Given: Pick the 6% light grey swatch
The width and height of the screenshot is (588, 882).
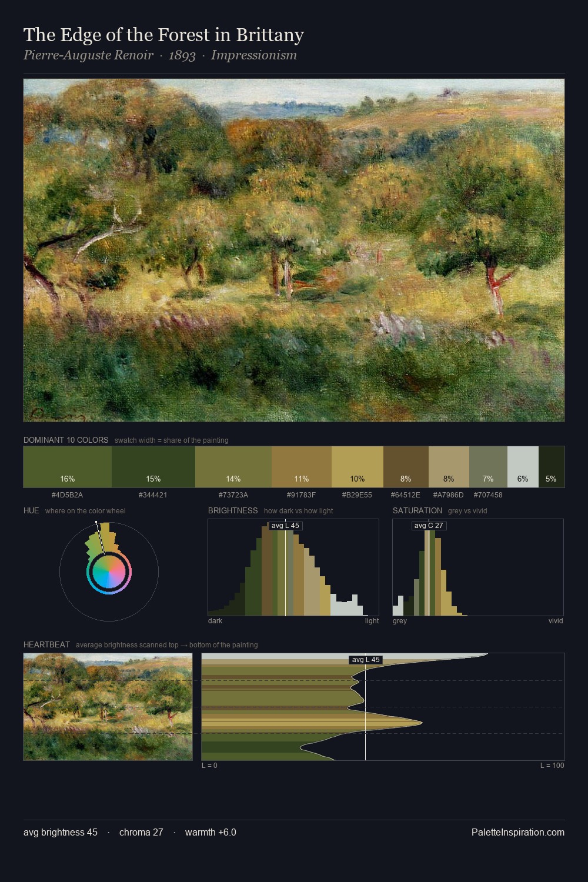Looking at the screenshot, I should click(523, 467).
